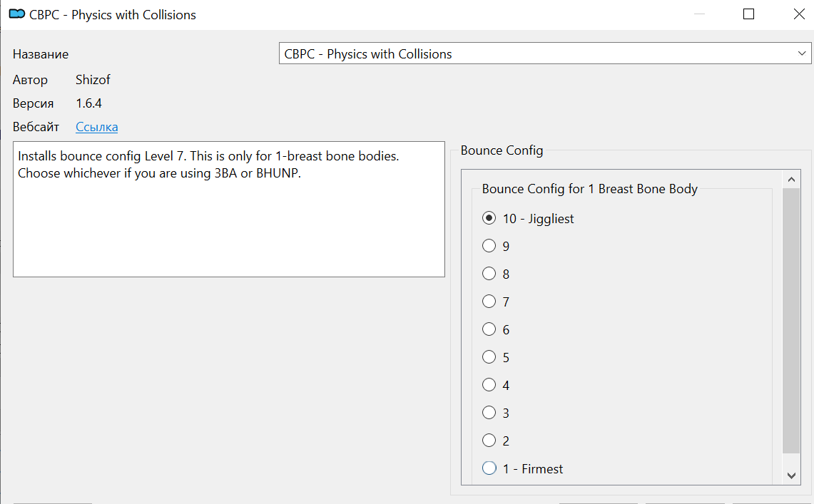Select bounce level 5 radio button
The image size is (814, 504).
coord(489,358)
